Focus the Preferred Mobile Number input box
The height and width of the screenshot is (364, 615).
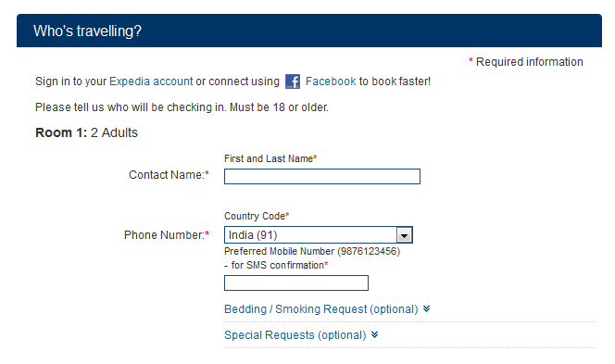(296, 282)
